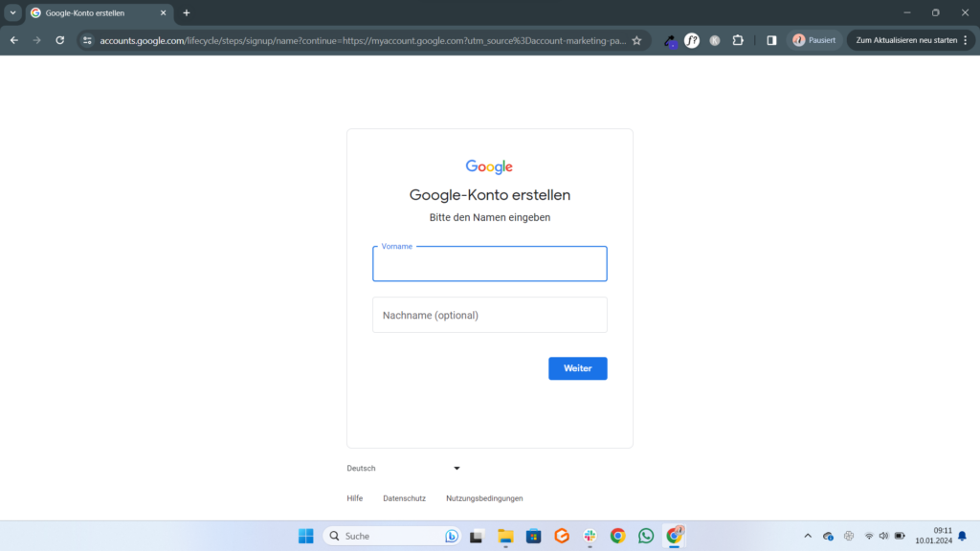Focus the Vorname input field
Viewport: 980px width, 551px height.
[489, 265]
